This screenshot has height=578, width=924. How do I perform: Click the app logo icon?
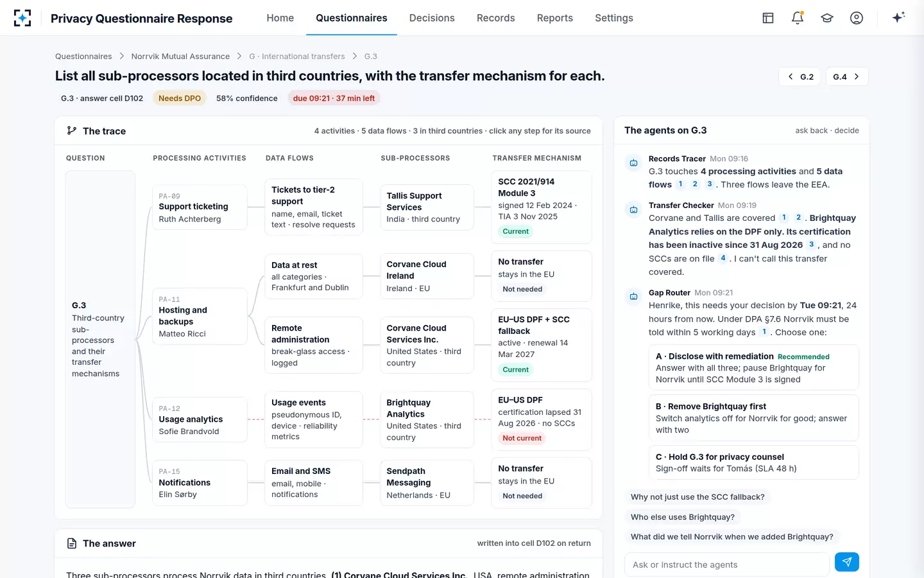click(x=22, y=18)
